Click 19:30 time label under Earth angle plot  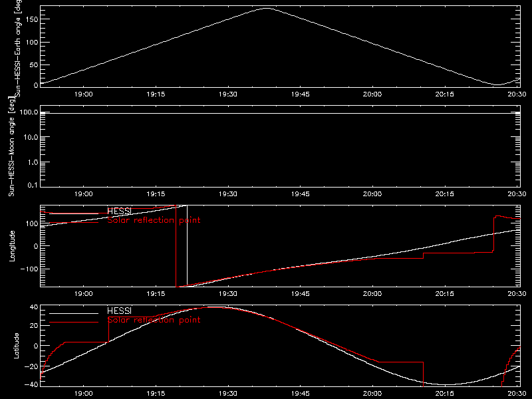[228, 94]
